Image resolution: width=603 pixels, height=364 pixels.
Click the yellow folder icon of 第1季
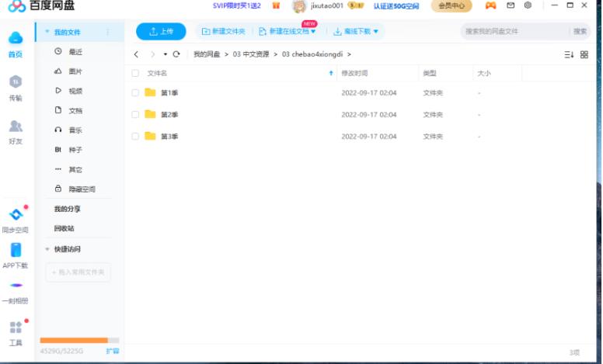[150, 92]
